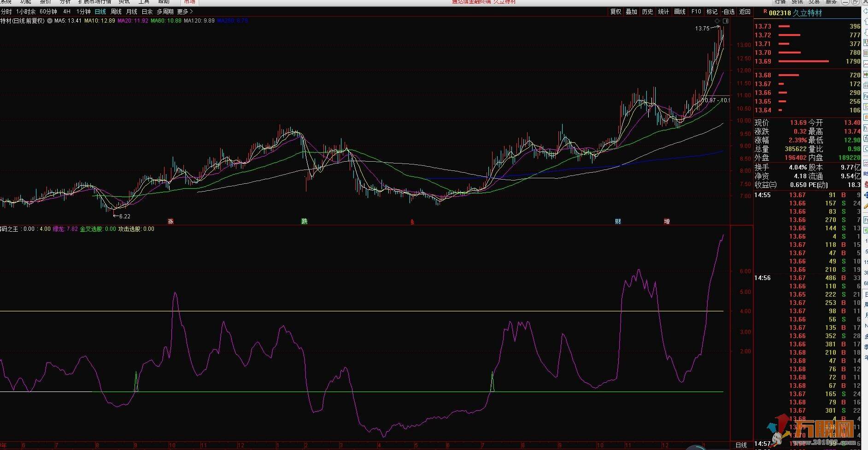This screenshot has height=450, width=868.
Task: Open the 扩展市场行情 menu
Action: pos(94,2)
